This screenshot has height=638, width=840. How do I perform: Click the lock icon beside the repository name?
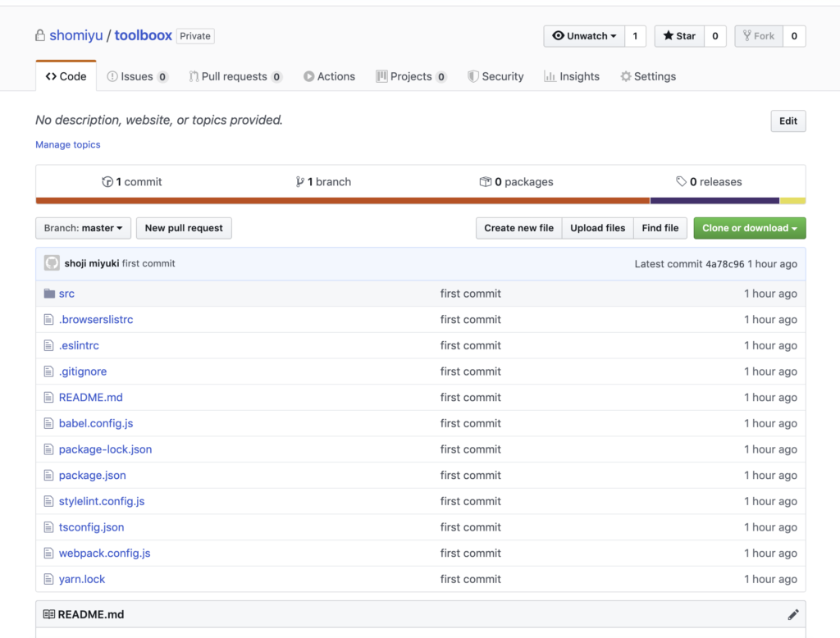(x=40, y=36)
